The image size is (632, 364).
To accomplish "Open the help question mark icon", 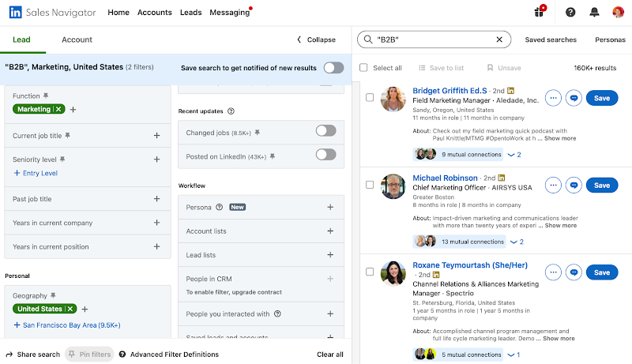I will (x=570, y=12).
